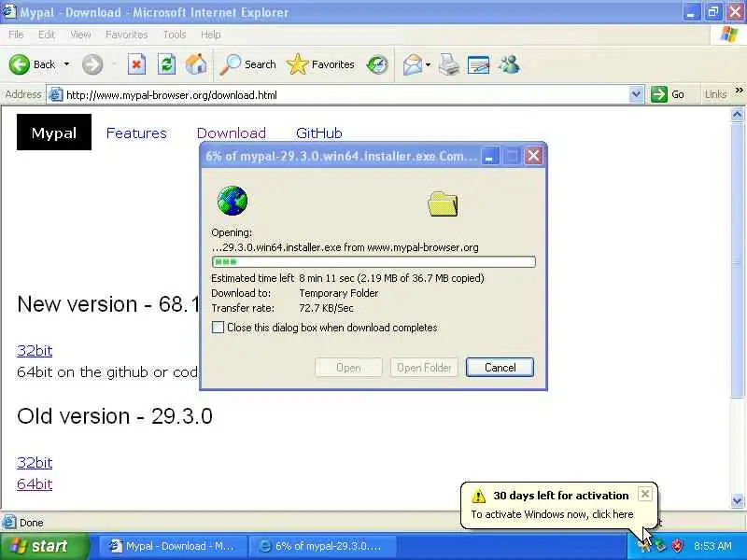Click the Open Folder button

pyautogui.click(x=424, y=367)
